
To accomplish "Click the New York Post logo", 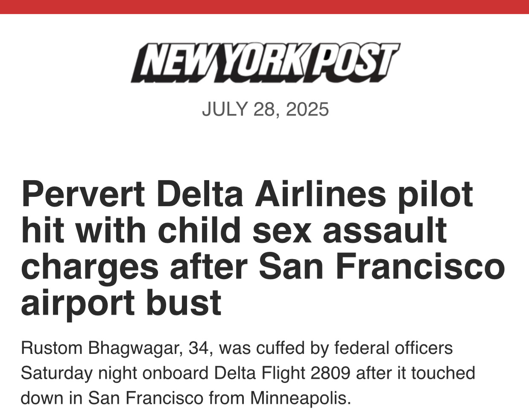I will pyautogui.click(x=265, y=62).
